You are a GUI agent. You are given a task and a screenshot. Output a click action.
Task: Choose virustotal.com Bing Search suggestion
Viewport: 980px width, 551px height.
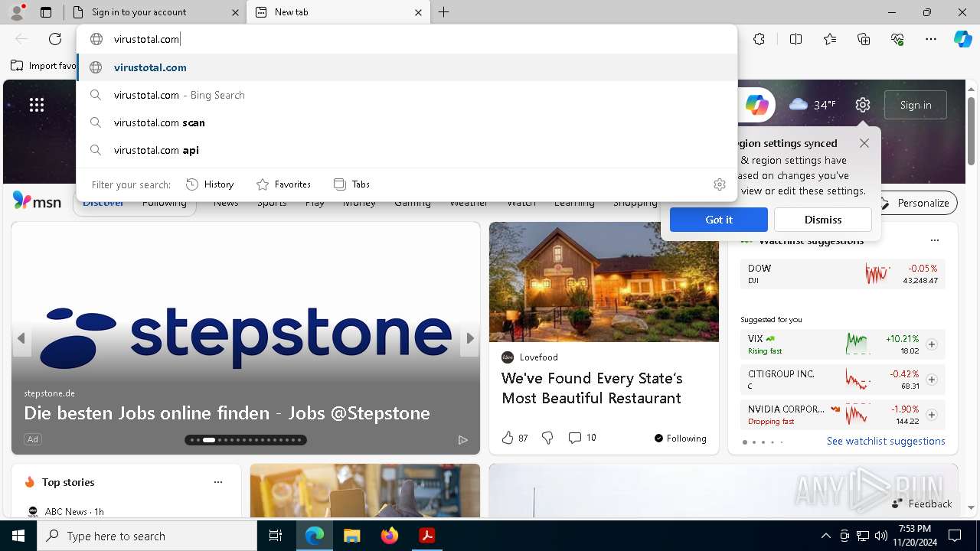[x=407, y=95]
